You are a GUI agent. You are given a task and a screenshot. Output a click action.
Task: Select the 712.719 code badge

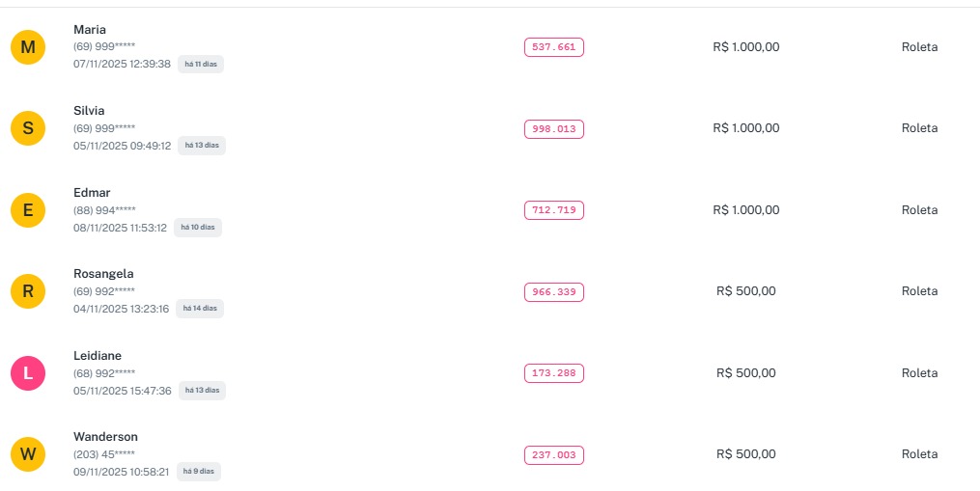click(553, 210)
